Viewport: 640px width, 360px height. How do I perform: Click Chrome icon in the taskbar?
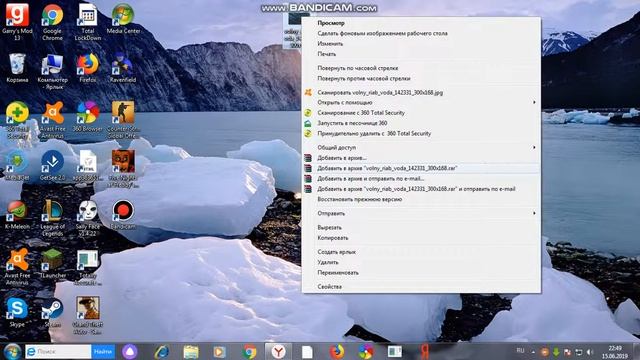pos(249,352)
